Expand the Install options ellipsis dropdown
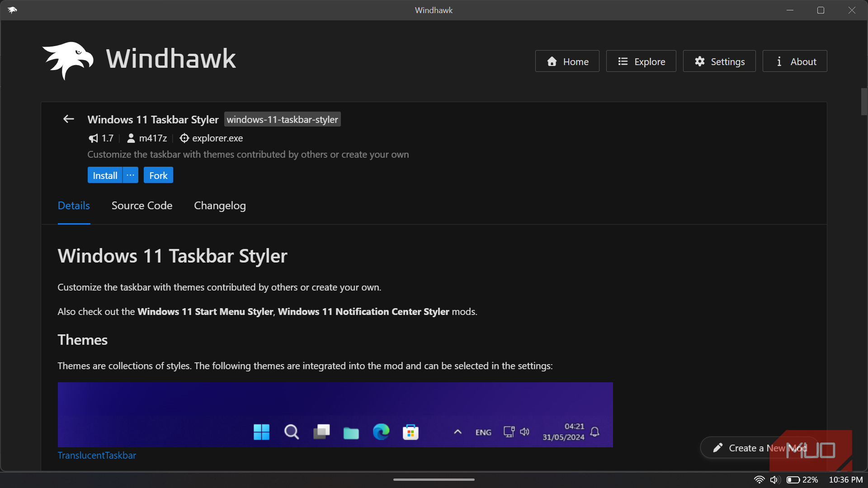 [x=130, y=175]
